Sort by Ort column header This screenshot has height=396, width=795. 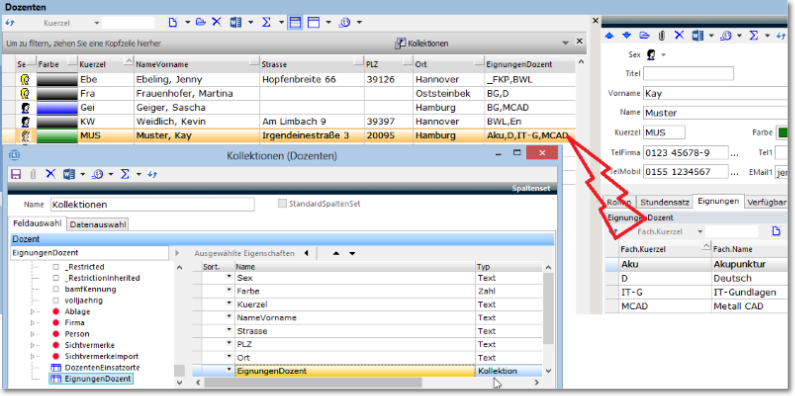pos(448,64)
